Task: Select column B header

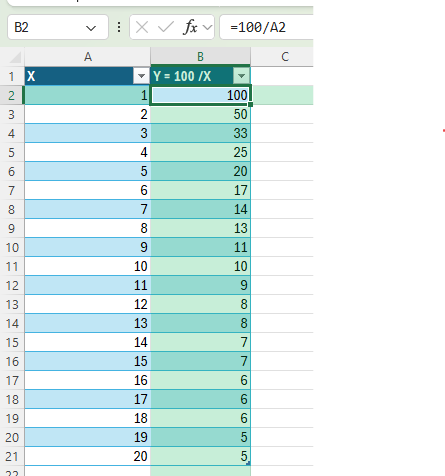Action: click(x=200, y=57)
